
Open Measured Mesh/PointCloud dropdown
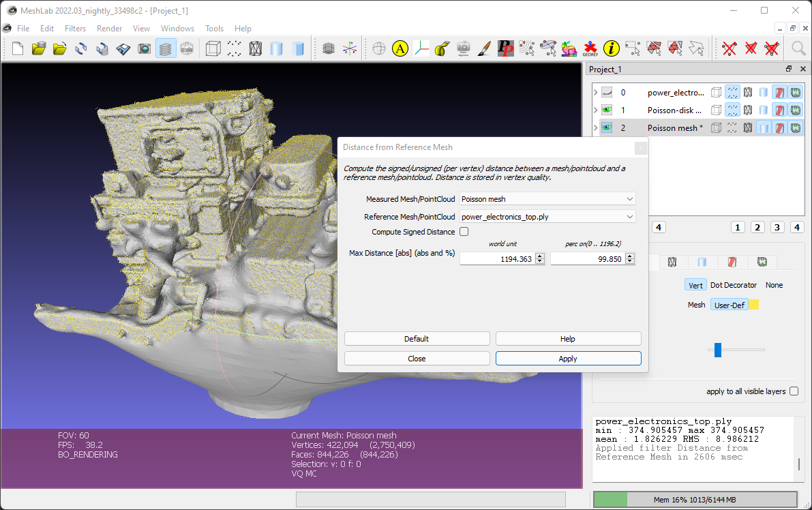pyautogui.click(x=547, y=199)
